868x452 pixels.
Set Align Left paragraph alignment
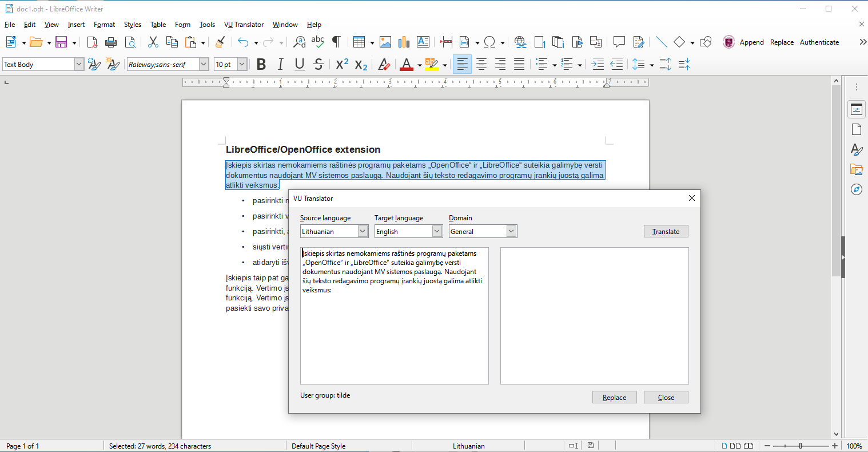coord(462,64)
